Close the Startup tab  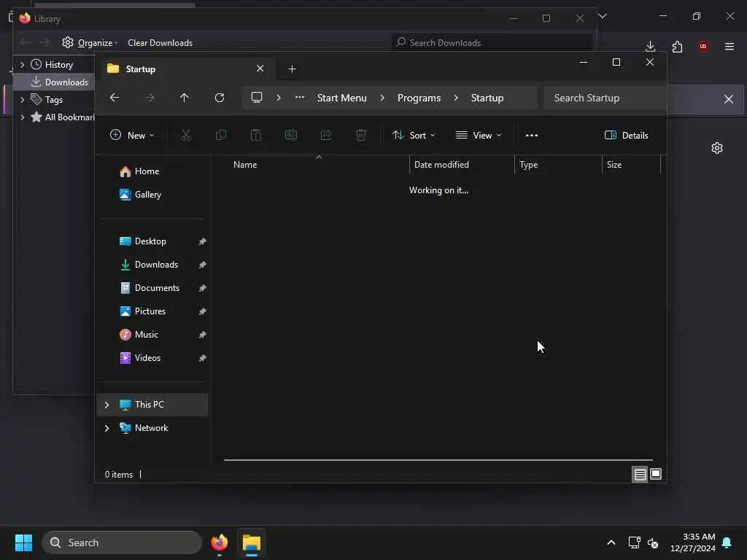(260, 69)
